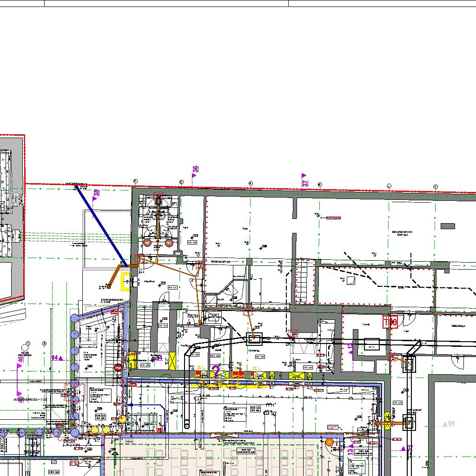Viewport: 476px width, 476px height.
Task: Select the black circle at duct end
Action: pyautogui.click(x=187, y=424)
